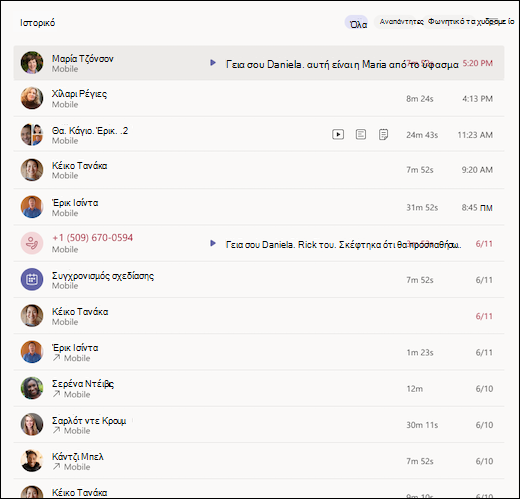
Task: Open transcript icon in Θα. Κάγιο row
Action: [361, 134]
